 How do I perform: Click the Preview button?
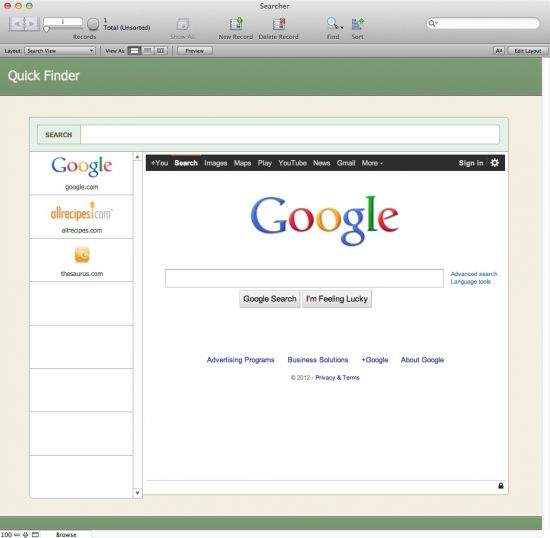195,51
